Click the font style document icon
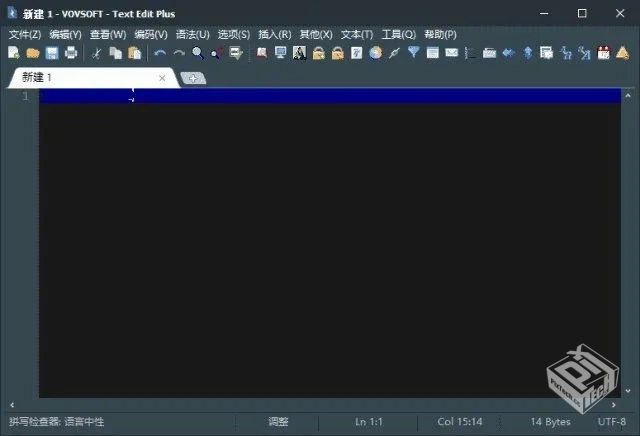 point(356,53)
